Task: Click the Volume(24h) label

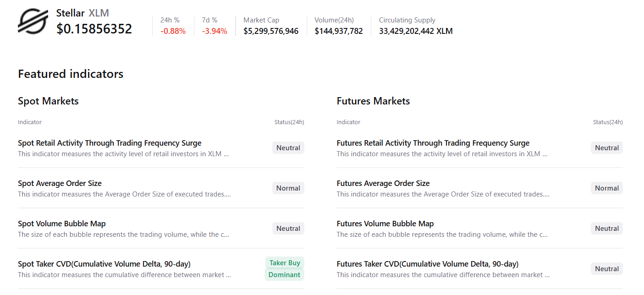Action: click(x=334, y=20)
